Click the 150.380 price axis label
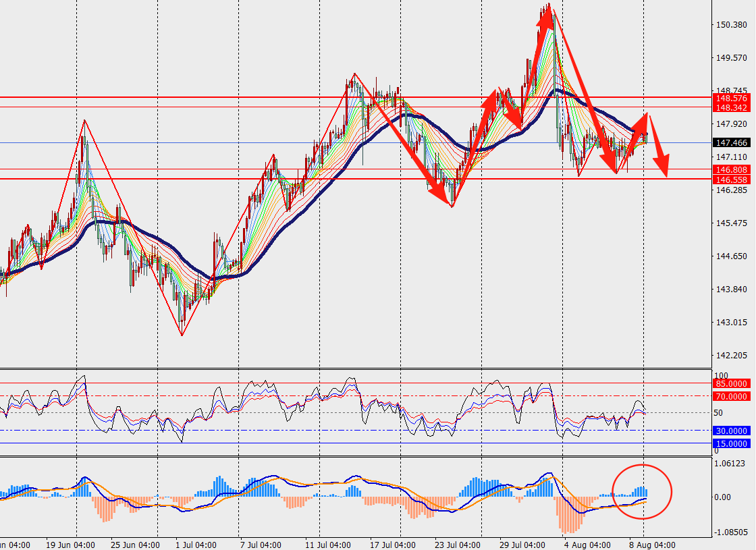The width and height of the screenshot is (756, 550). pyautogui.click(x=732, y=25)
